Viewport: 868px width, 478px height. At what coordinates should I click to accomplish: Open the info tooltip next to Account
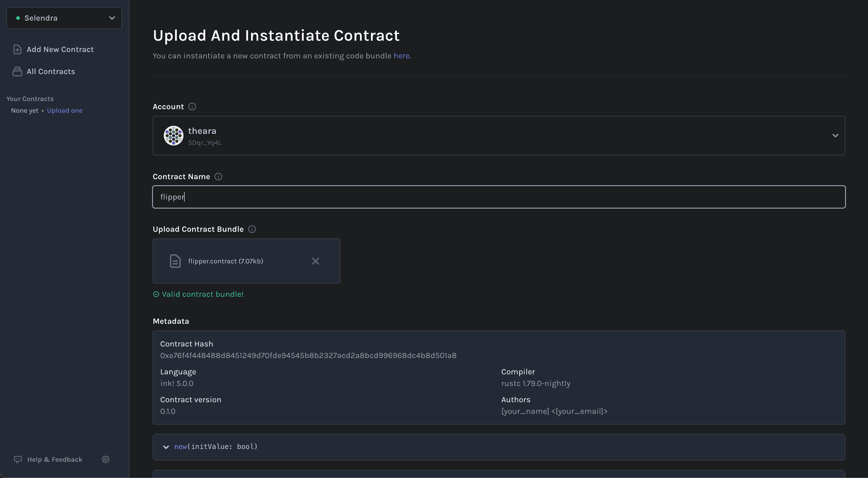coord(192,106)
